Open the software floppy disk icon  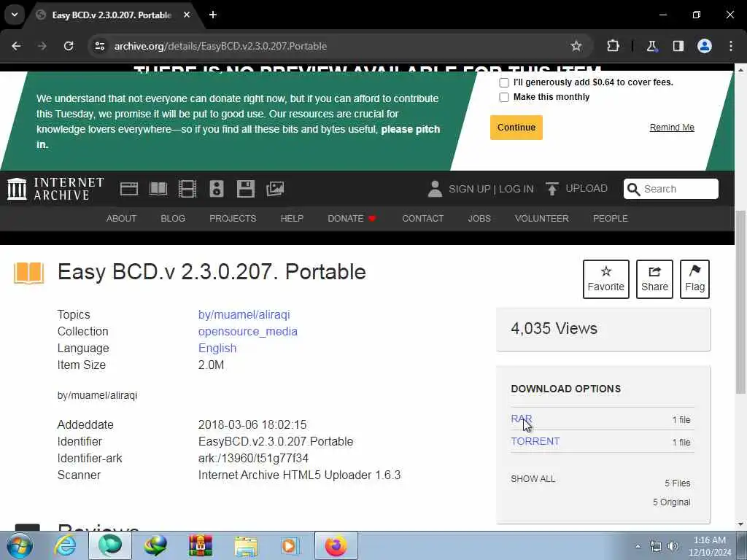245,189
